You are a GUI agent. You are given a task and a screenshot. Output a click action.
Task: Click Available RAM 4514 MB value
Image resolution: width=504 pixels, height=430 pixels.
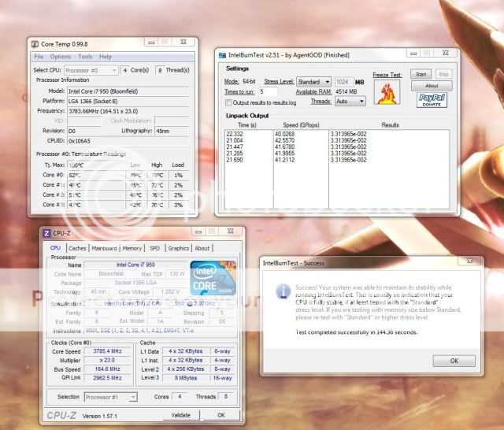(346, 92)
